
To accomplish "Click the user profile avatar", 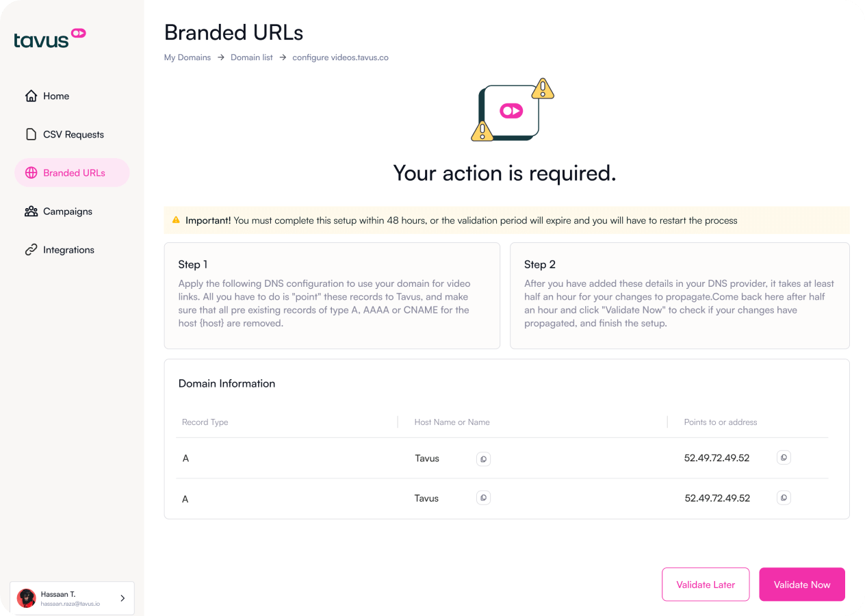I will coord(27,598).
